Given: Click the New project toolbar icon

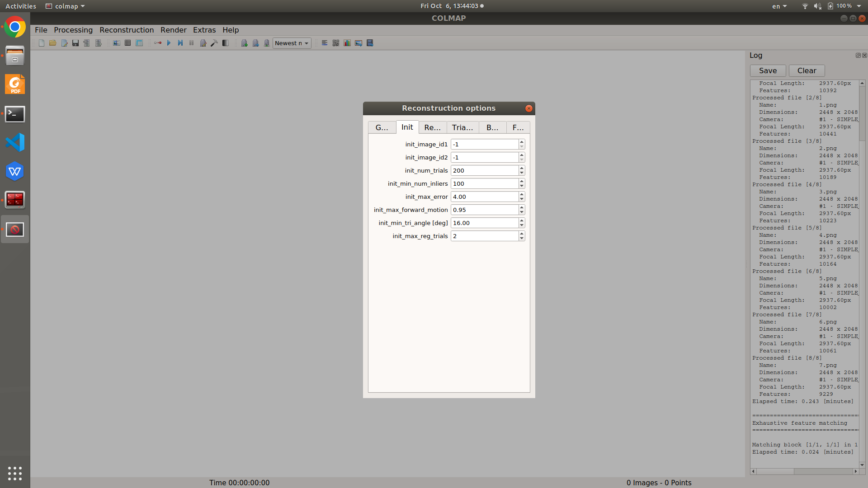Looking at the screenshot, I should (42, 43).
